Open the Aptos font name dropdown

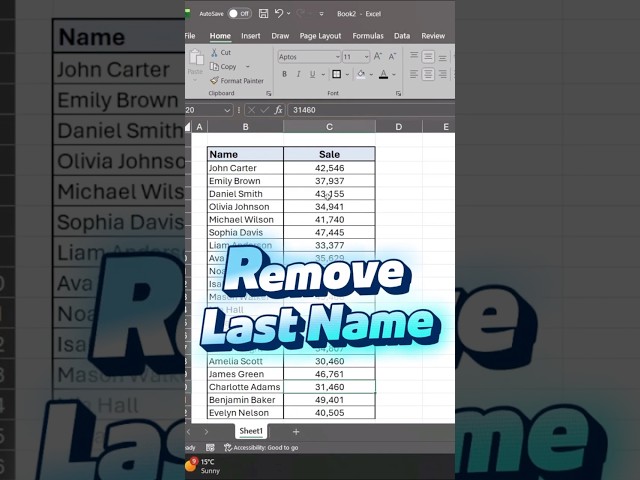(338, 57)
